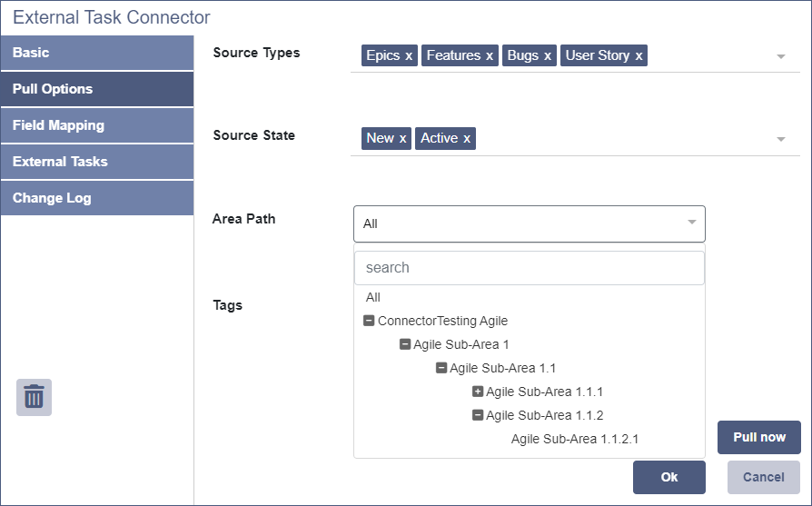Collapse the Agile Sub-Area 1.1.2 node
Viewport: 812px width, 506px height.
[478, 415]
